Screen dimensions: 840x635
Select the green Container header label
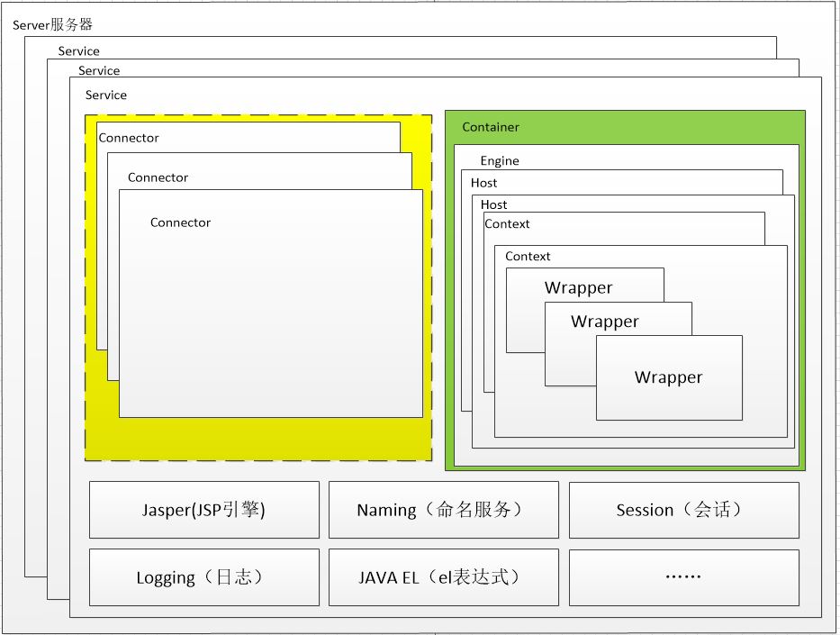point(491,127)
